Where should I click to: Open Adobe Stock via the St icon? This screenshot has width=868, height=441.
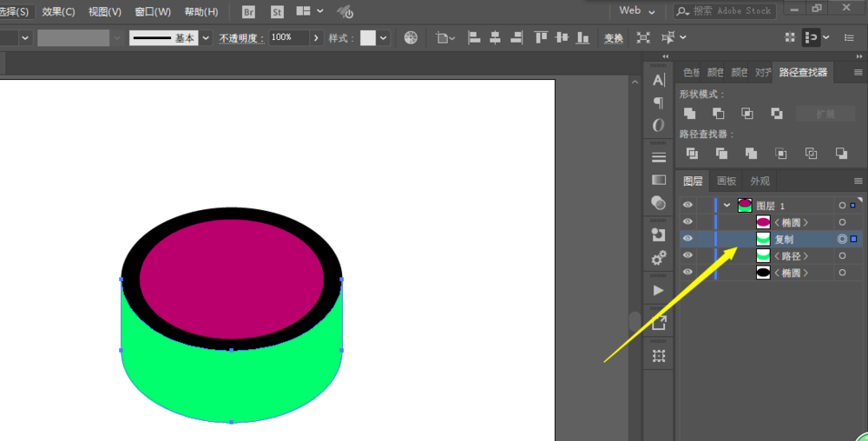(277, 11)
